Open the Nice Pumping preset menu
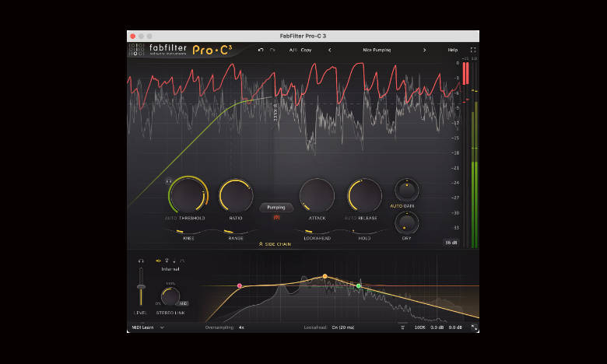The width and height of the screenshot is (607, 364). [377, 50]
